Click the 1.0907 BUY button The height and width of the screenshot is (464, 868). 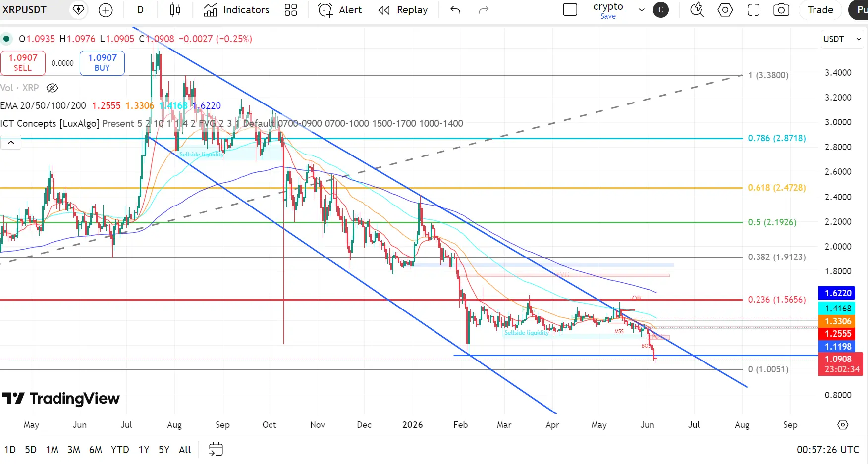102,63
